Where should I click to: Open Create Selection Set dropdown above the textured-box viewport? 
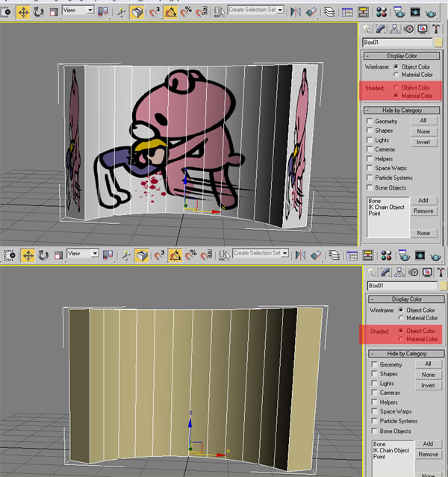click(x=280, y=10)
